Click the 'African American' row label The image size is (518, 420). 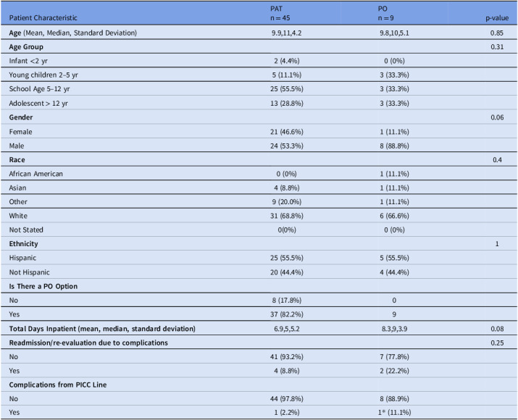[x=35, y=174]
